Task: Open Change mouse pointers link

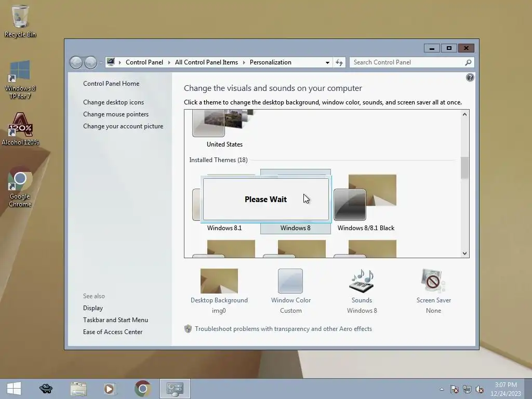Action: point(116,114)
